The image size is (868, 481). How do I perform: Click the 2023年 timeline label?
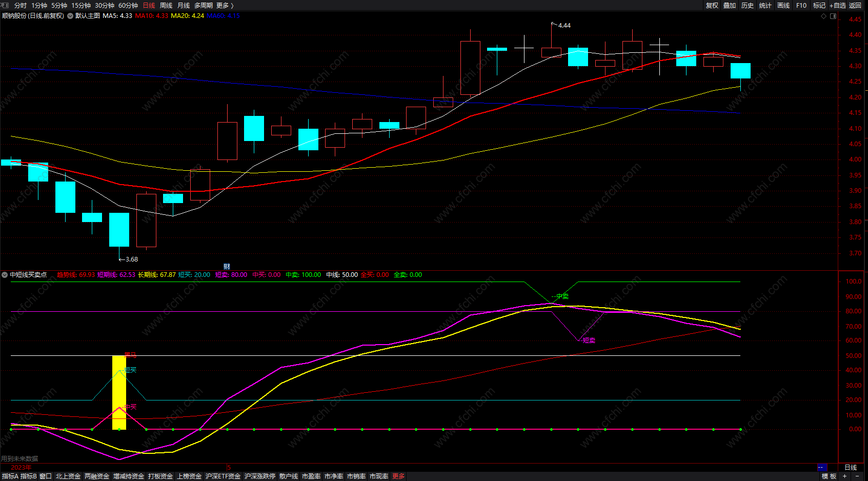click(21, 468)
